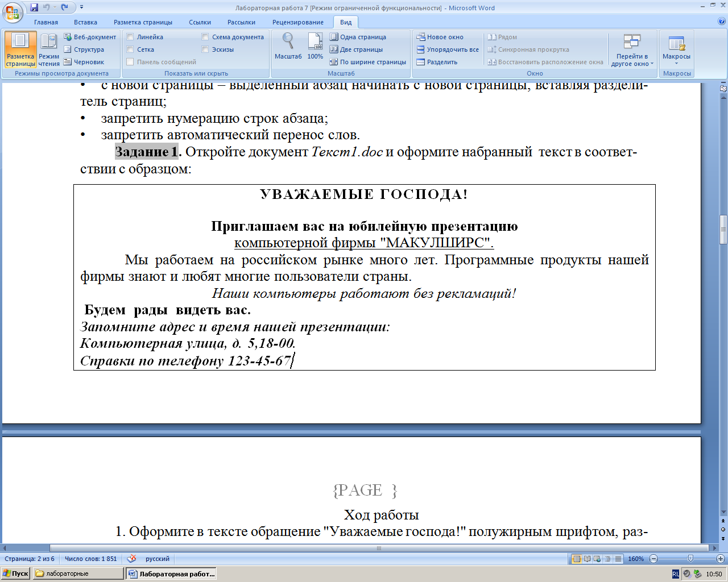The height and width of the screenshot is (582, 728).
Task: Click the horizontal scrollbar thumb
Action: [379, 548]
